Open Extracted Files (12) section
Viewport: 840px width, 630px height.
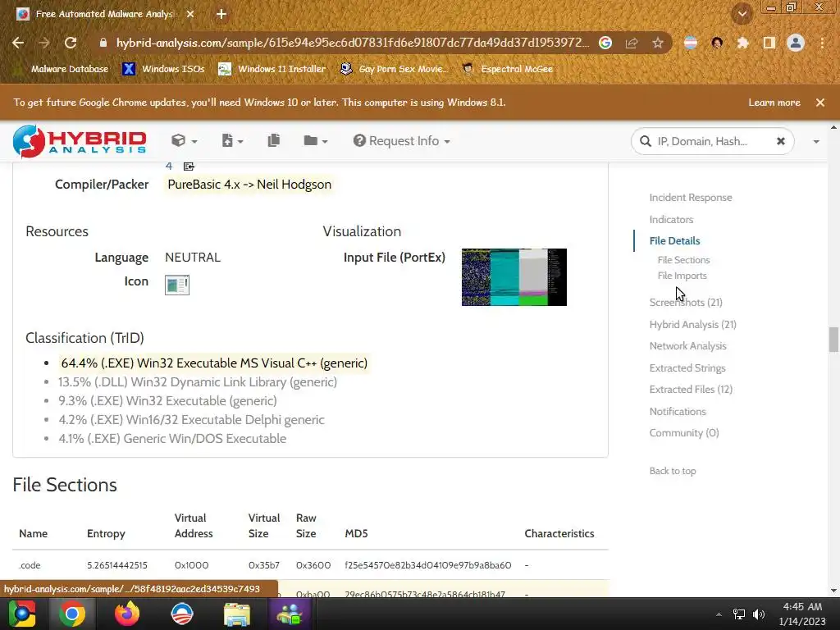(x=691, y=389)
